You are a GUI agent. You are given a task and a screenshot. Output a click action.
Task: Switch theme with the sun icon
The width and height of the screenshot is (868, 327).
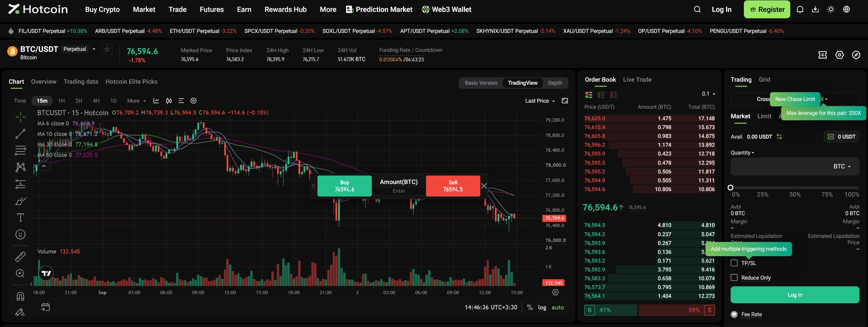coord(831,9)
